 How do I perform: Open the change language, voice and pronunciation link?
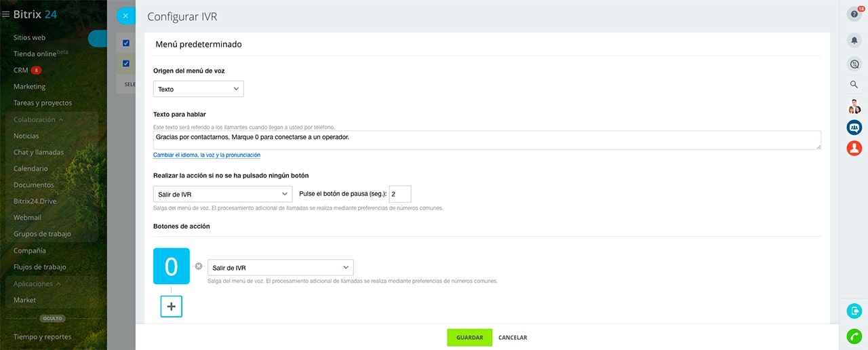tap(206, 155)
